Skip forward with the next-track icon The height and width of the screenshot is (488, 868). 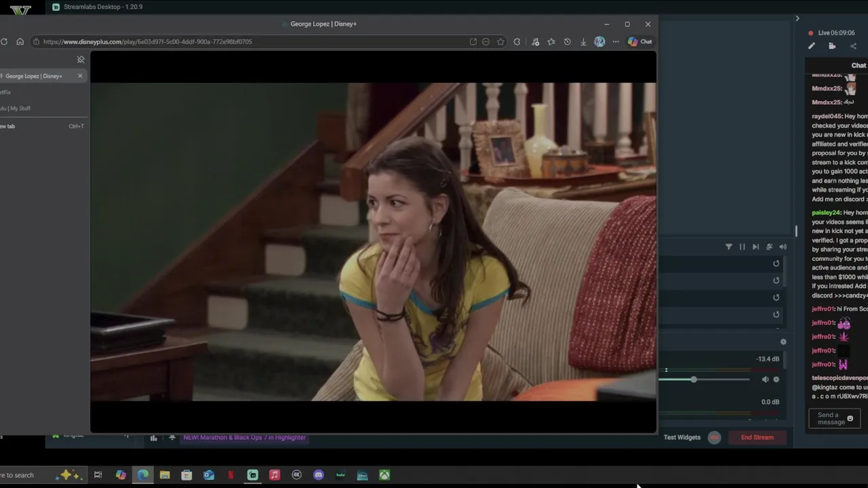pyautogui.click(x=755, y=247)
